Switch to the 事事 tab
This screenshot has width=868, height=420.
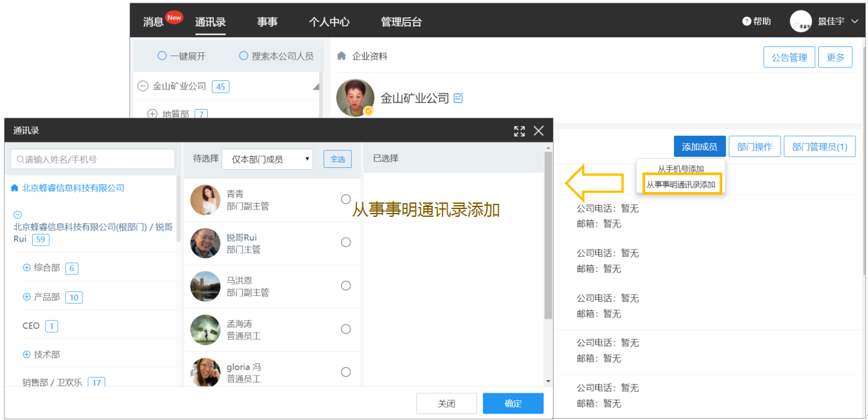(x=267, y=22)
